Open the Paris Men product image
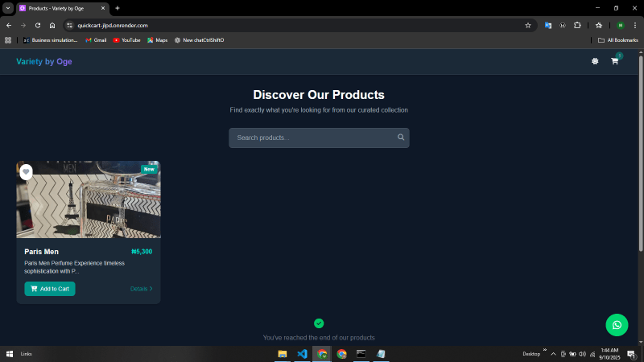This screenshot has height=362, width=644. pyautogui.click(x=89, y=200)
